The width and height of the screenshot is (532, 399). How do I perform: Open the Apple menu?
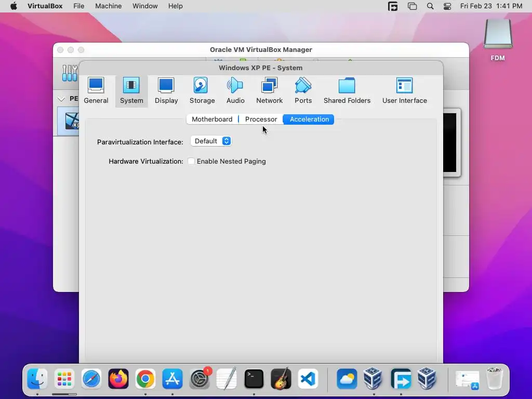click(14, 6)
